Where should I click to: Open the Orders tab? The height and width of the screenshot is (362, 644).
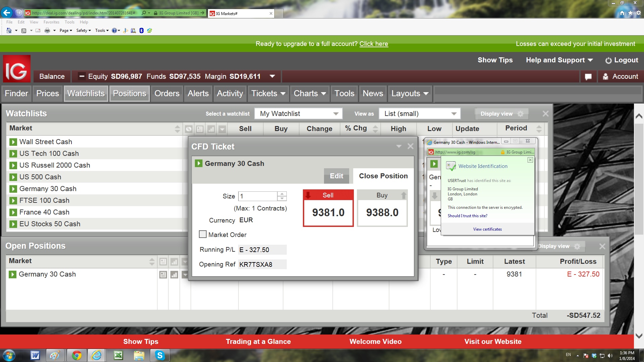click(x=167, y=94)
